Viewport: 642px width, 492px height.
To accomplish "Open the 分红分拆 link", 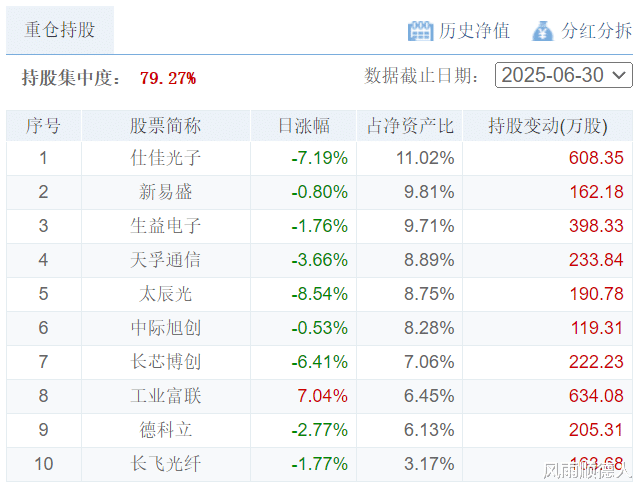I will pyautogui.click(x=597, y=31).
